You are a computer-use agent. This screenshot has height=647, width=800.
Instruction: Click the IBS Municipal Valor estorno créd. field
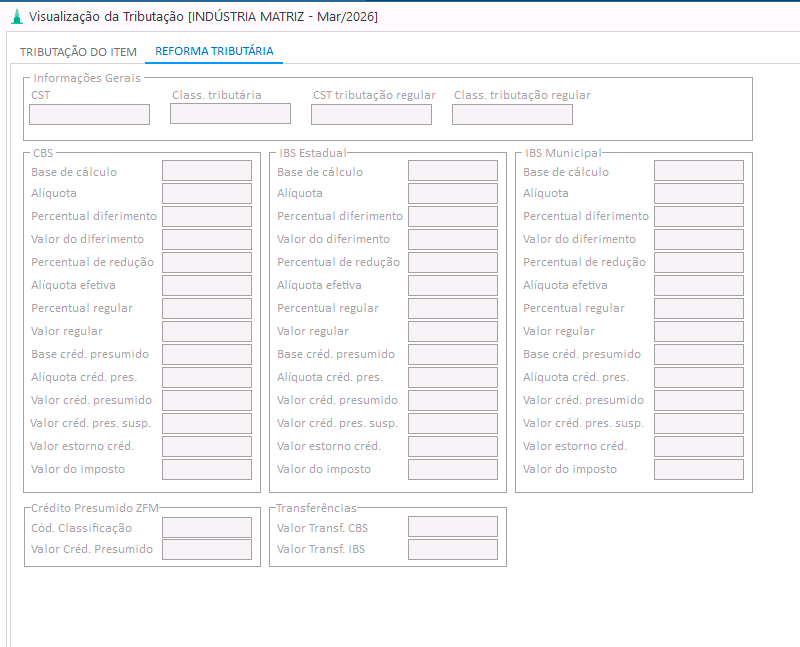click(699, 446)
